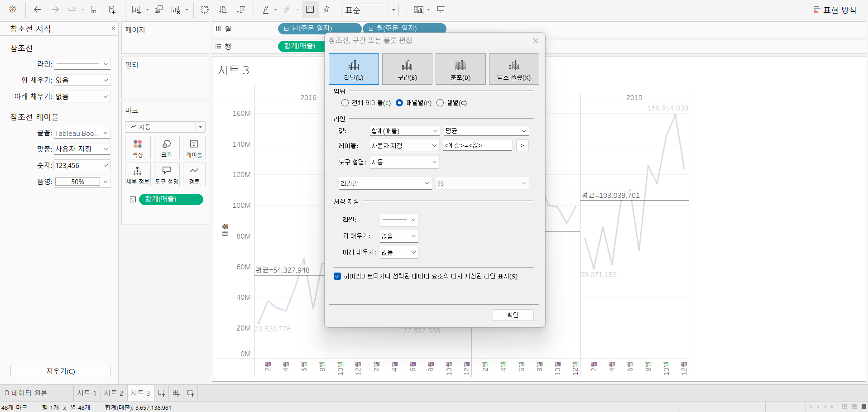868x412 pixels.
Task: Swap rows and columns via toolbar icon
Action: click(x=205, y=10)
